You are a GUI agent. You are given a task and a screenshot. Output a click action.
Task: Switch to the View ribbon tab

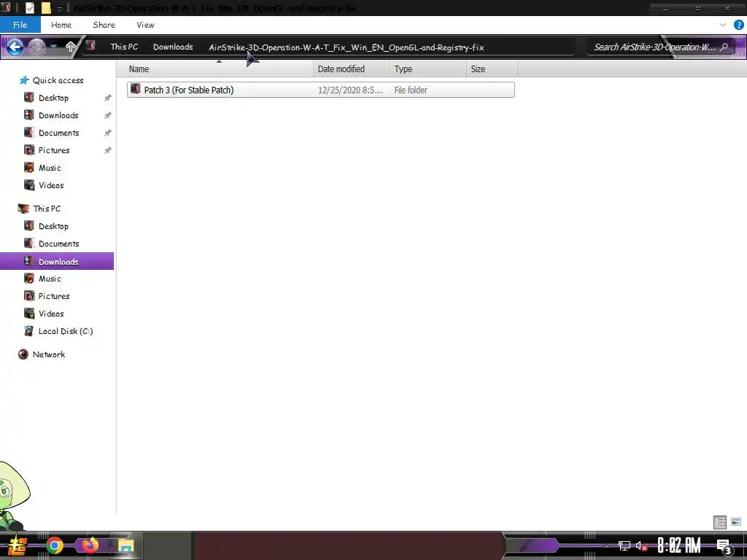pyautogui.click(x=145, y=25)
